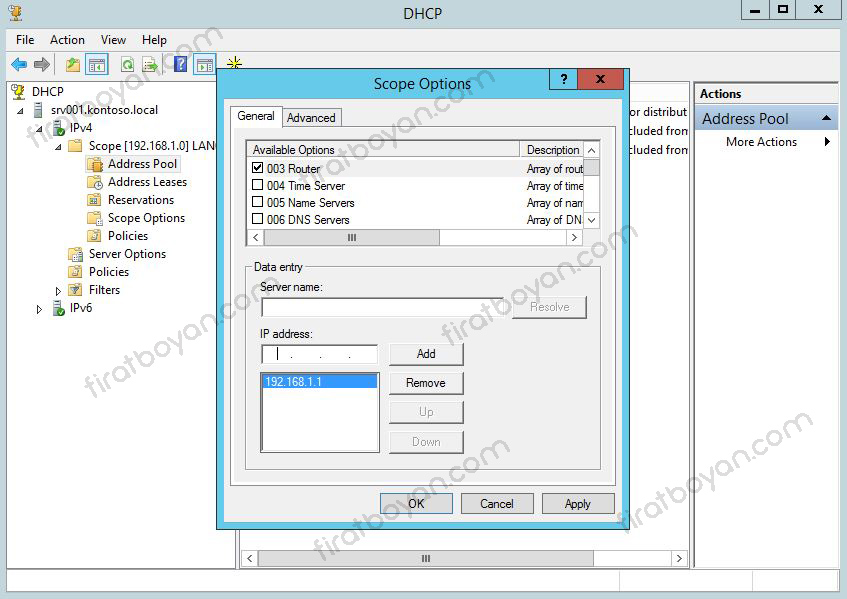The image size is (847, 599).
Task: Collapse the IPv4 tree node
Action: point(39,129)
